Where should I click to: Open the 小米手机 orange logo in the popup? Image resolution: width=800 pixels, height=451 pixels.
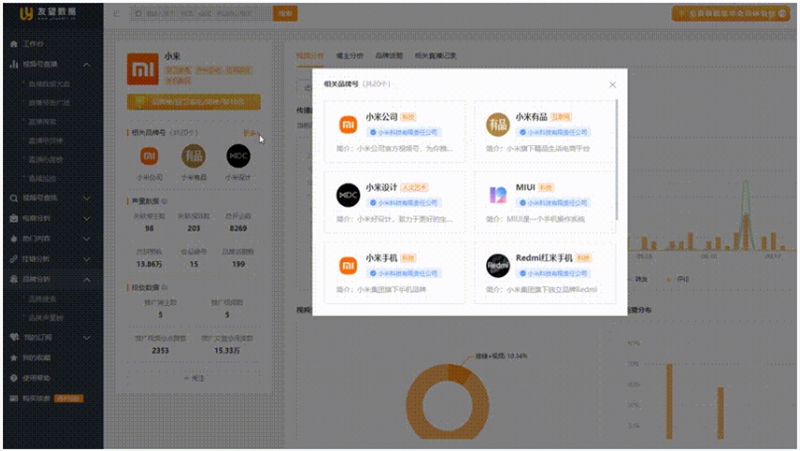[x=348, y=265]
